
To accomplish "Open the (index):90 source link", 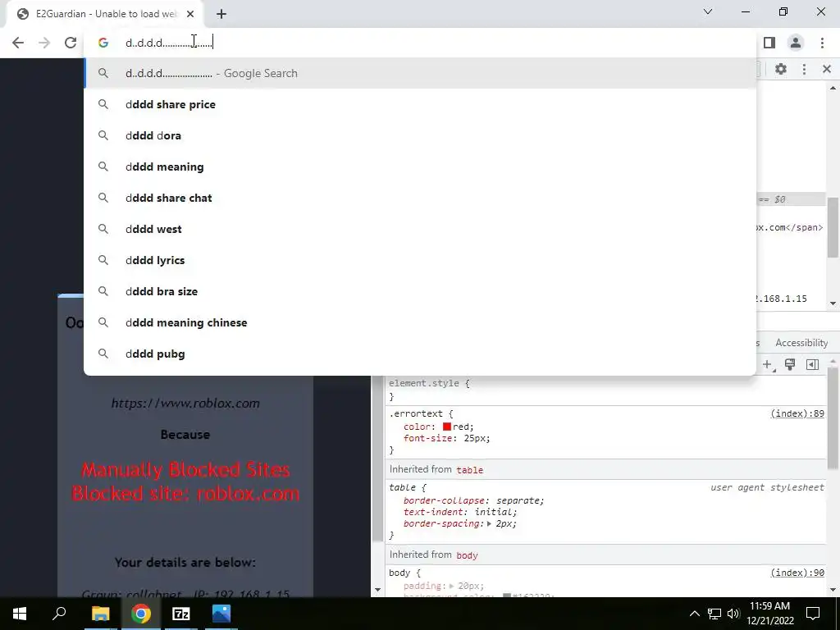I will 797,573.
